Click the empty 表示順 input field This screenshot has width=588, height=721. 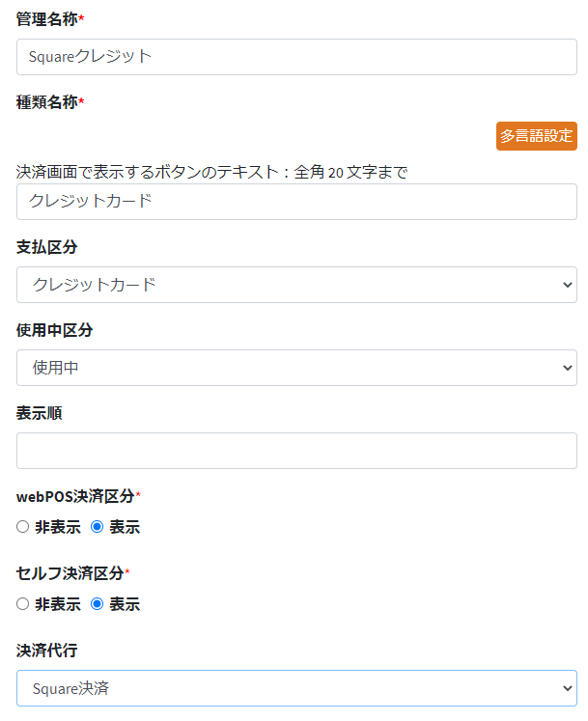(x=296, y=451)
